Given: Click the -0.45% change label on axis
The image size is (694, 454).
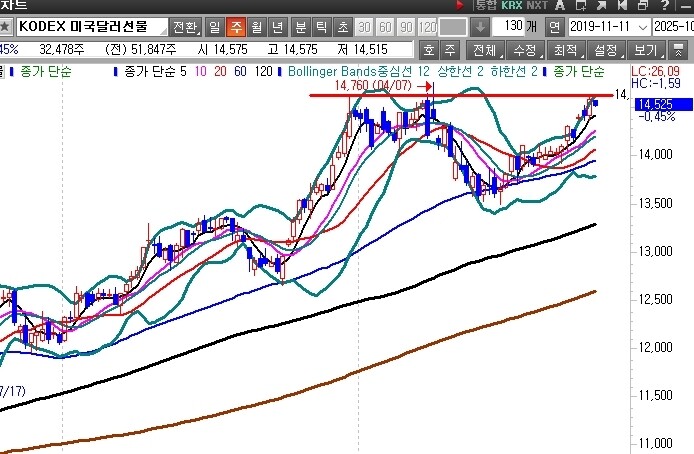Looking at the screenshot, I should [657, 117].
